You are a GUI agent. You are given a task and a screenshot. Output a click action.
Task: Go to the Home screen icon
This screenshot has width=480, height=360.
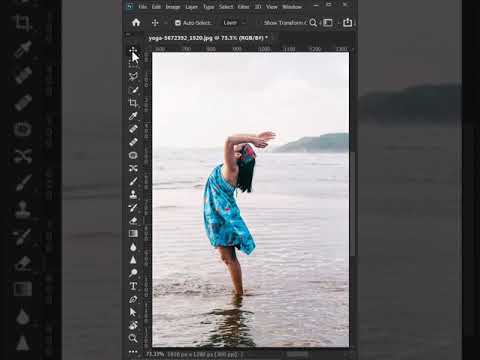pyautogui.click(x=136, y=23)
